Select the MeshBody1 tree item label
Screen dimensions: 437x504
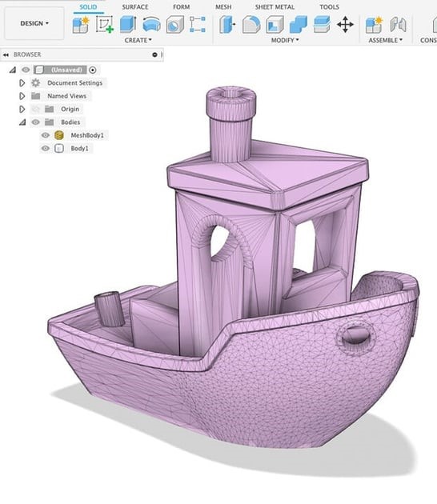pos(87,135)
